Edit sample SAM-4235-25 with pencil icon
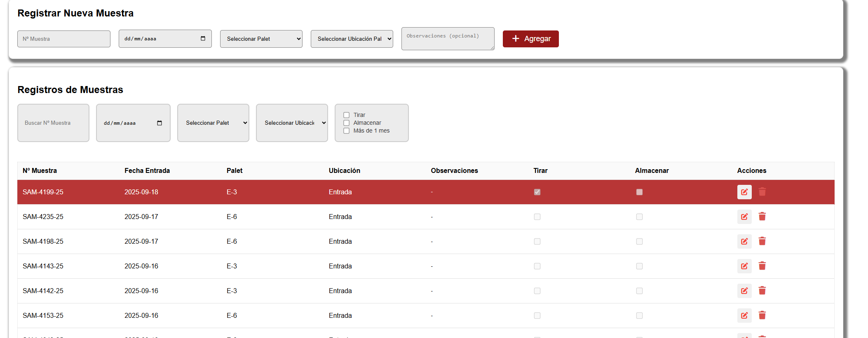868x338 pixels. pos(744,217)
